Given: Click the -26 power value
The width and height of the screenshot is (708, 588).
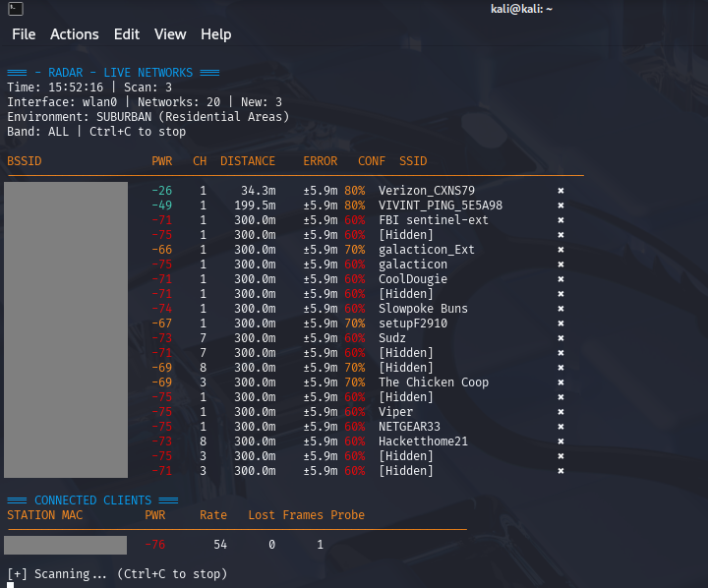Looking at the screenshot, I should click(x=161, y=191).
